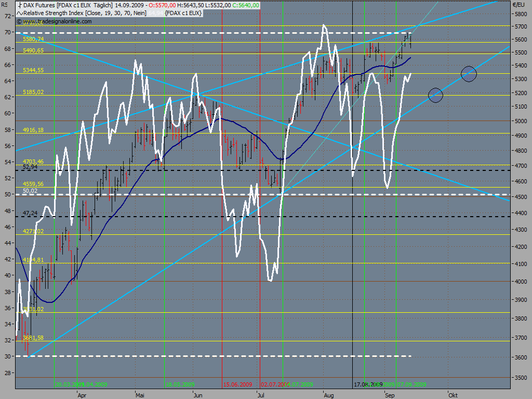
Task: Select the 5490,65 horizontal level label
Action: [x=33, y=50]
